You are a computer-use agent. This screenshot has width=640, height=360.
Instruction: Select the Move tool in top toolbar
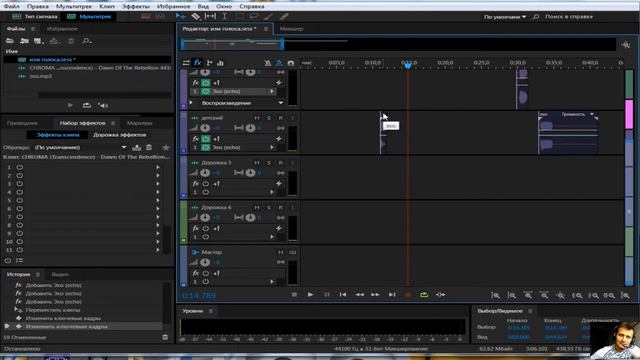pyautogui.click(x=180, y=16)
